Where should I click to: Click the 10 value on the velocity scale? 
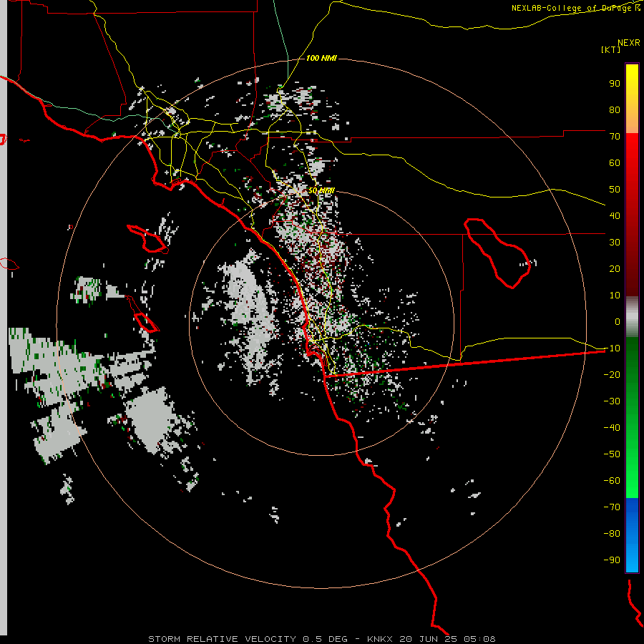(615, 296)
